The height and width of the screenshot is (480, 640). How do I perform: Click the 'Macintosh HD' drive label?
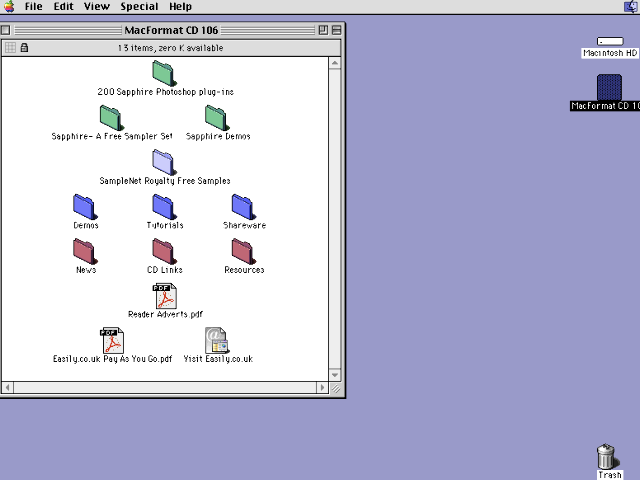click(610, 53)
